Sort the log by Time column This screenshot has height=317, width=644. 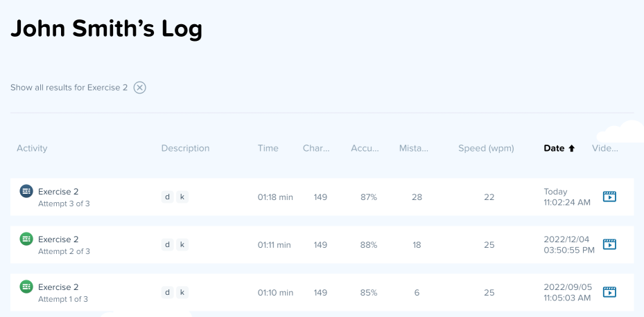tap(268, 148)
